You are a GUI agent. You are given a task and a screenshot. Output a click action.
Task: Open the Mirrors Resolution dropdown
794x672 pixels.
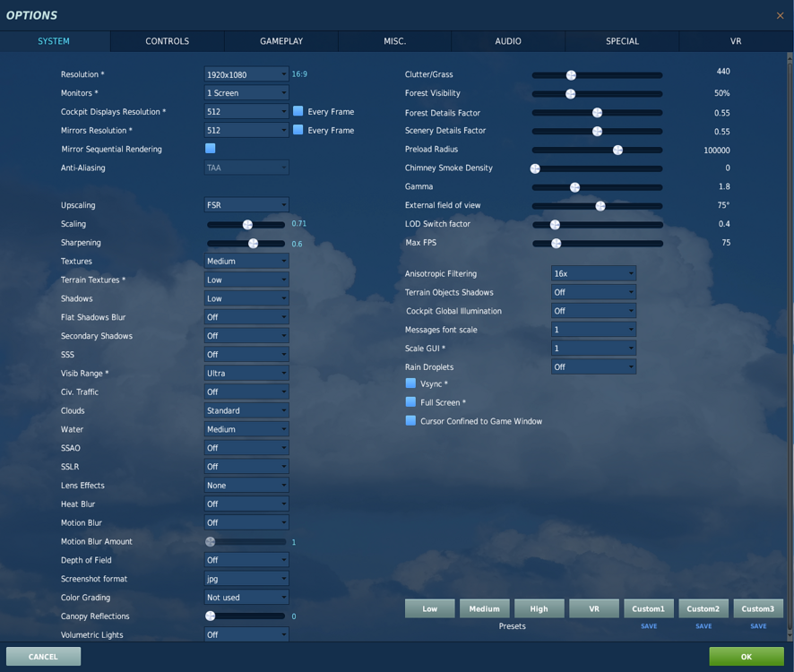point(246,130)
